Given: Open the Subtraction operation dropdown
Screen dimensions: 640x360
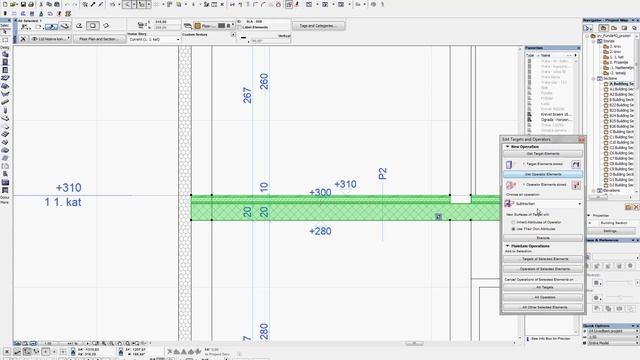Looking at the screenshot, I should point(543,203).
